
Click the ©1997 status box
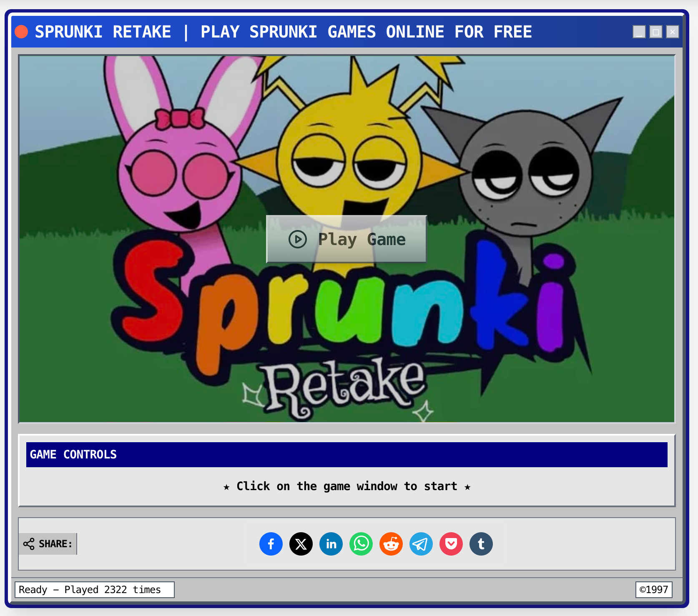point(654,590)
